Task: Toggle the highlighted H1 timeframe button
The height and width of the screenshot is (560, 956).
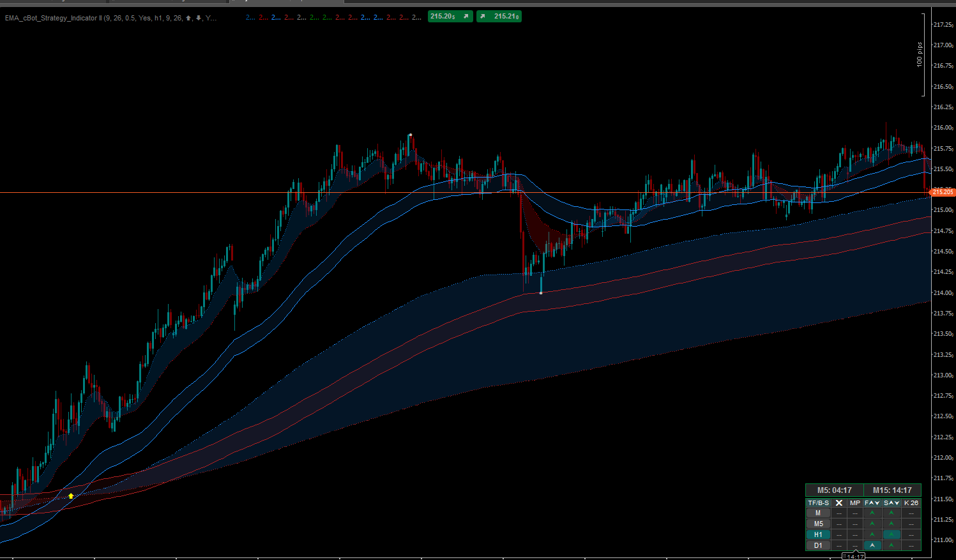Action: point(818,534)
